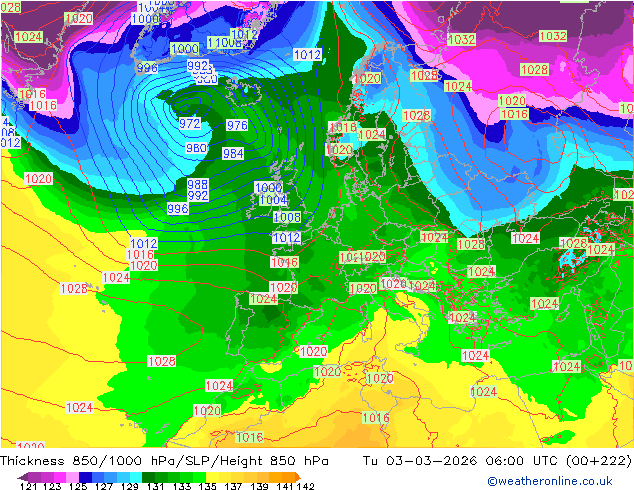Pick the light pink legend swatch
Image resolution: width=634 pixels, height=490 pixels.
pos(72,477)
